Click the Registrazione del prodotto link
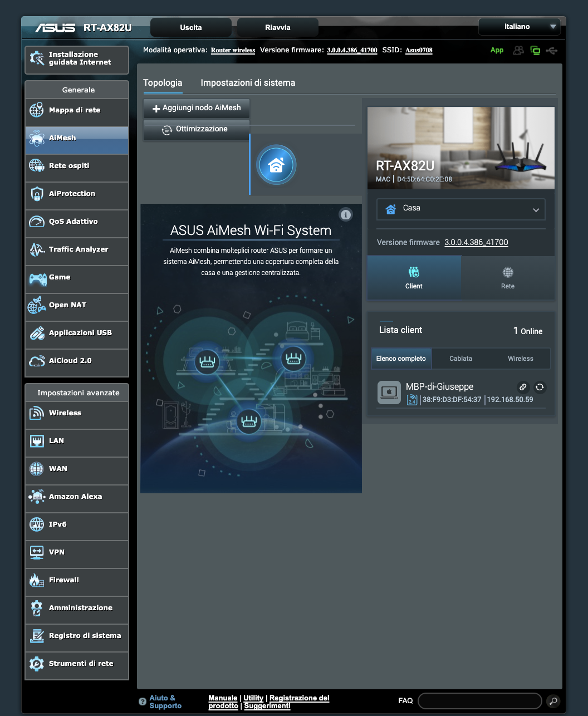The height and width of the screenshot is (716, 588). (x=269, y=702)
